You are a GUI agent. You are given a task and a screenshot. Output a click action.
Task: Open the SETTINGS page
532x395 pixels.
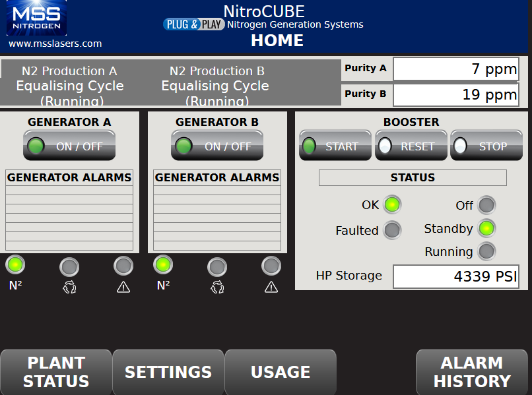[168, 372]
